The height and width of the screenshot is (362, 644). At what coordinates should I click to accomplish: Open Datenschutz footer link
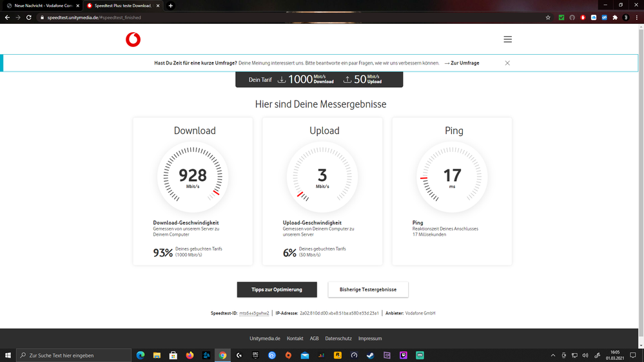point(338,339)
